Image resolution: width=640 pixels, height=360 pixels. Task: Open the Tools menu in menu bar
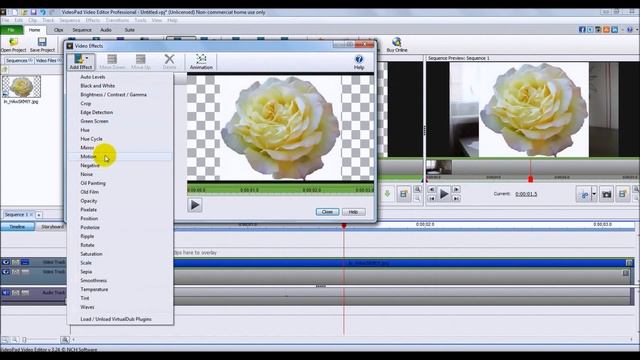(140, 20)
